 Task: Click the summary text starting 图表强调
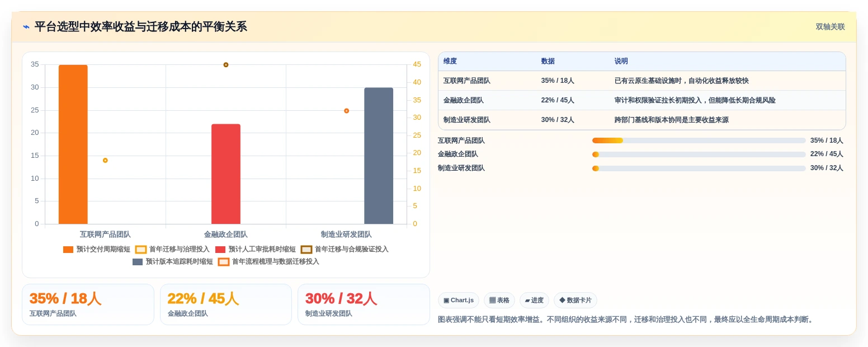tap(626, 320)
